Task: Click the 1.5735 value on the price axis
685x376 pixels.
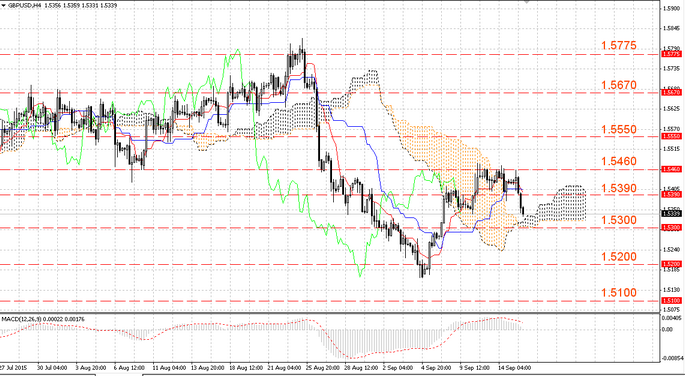Action: coord(671,69)
